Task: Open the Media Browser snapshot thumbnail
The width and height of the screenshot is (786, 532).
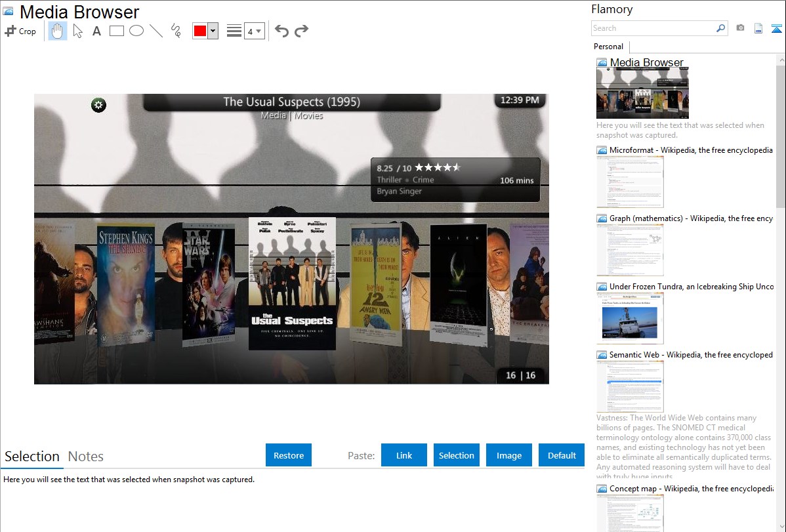Action: [x=642, y=92]
